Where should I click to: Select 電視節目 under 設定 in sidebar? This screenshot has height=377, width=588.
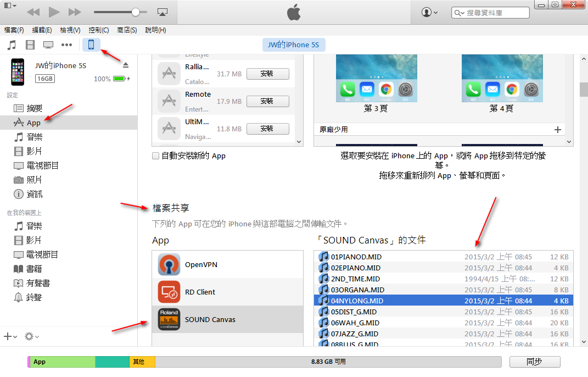69,165
